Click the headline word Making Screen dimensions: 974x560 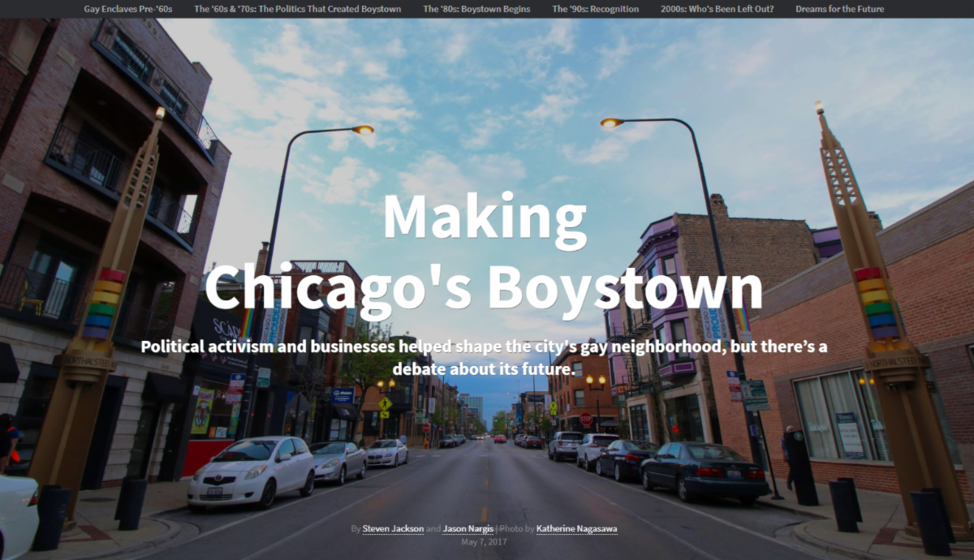485,218
